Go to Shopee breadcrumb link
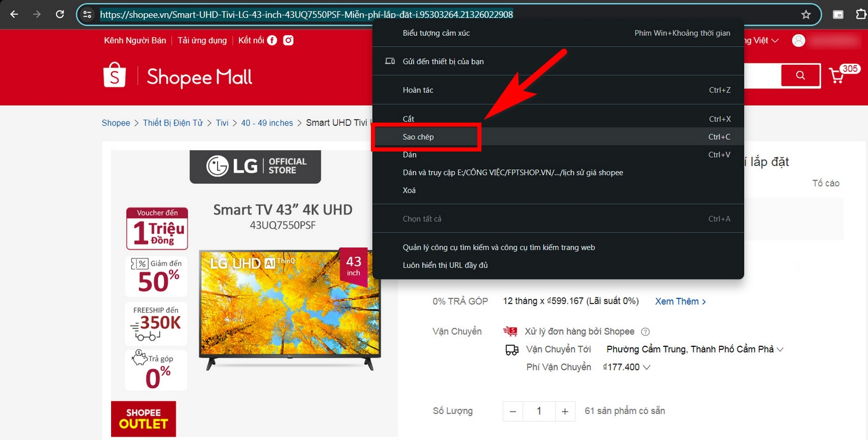Image resolution: width=868 pixels, height=440 pixels. point(116,123)
